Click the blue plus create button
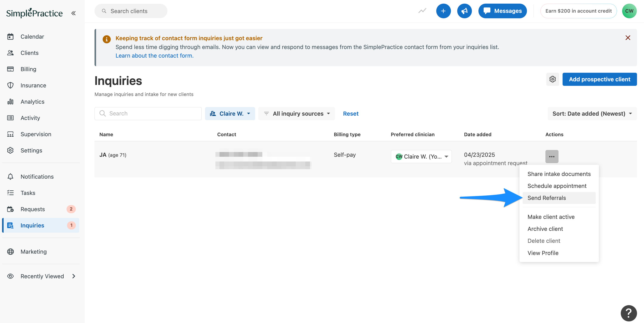 click(443, 11)
